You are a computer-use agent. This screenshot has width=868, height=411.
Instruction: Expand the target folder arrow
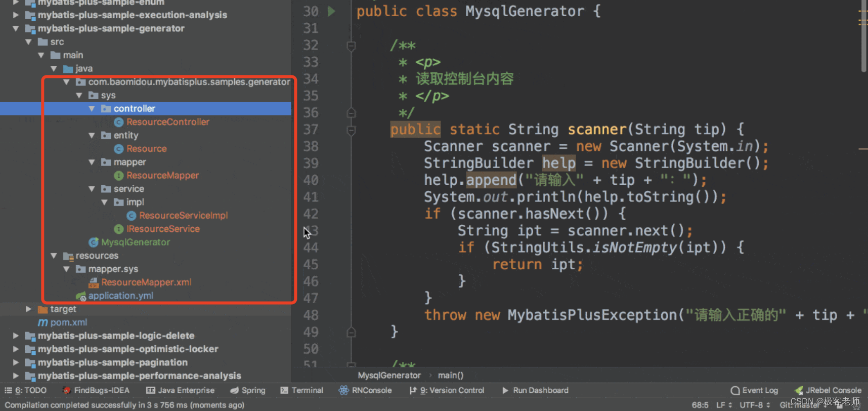[x=28, y=309]
